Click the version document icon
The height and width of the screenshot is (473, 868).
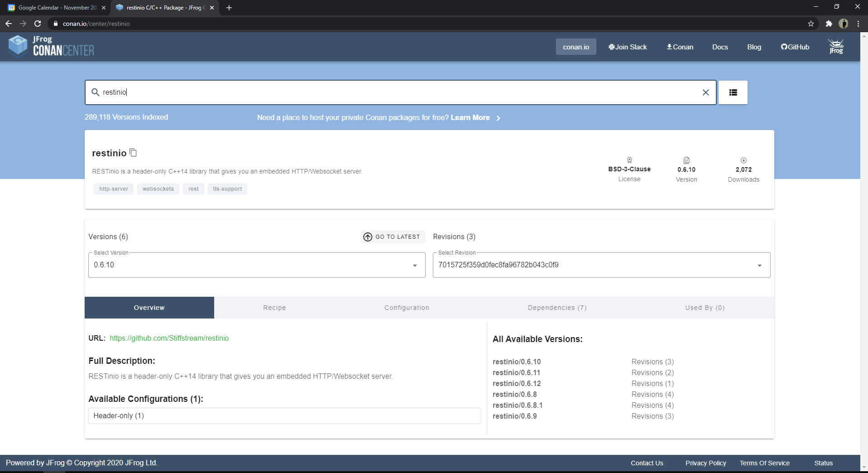[686, 160]
